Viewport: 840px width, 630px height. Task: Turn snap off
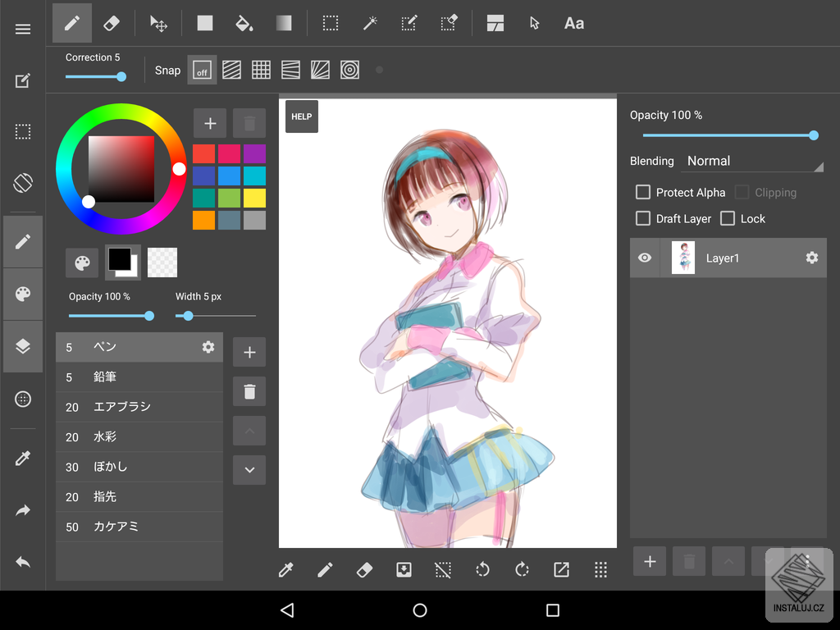202,70
